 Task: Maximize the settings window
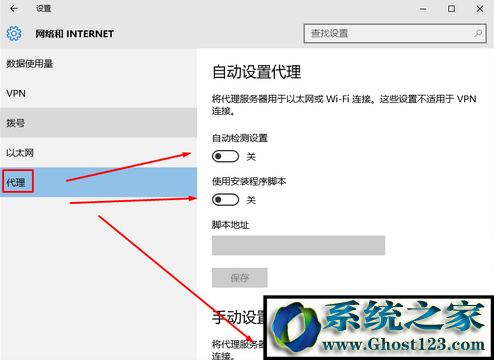451,9
